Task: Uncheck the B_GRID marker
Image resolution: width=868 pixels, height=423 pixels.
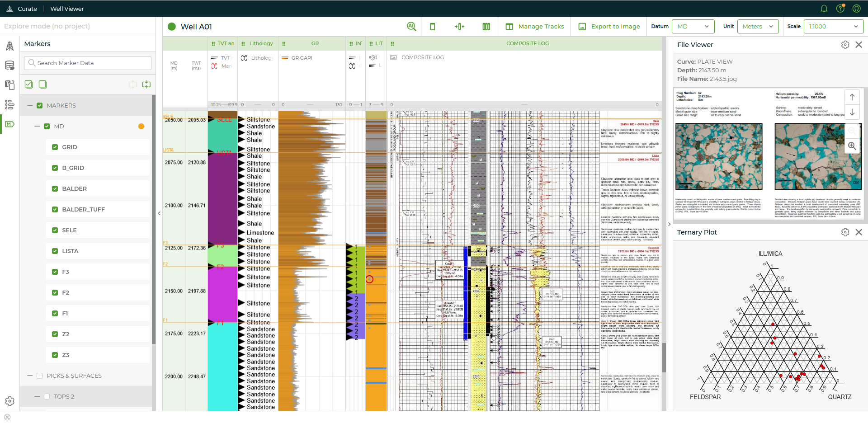Action: (55, 168)
